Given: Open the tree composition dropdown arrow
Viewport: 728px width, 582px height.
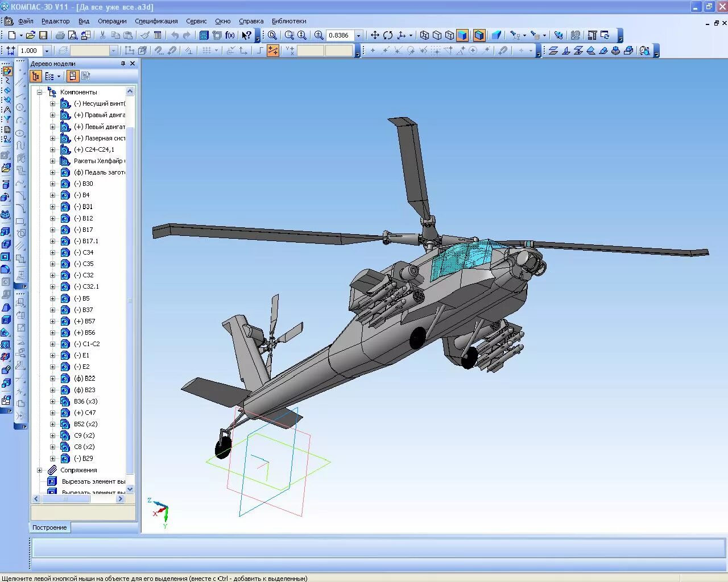Looking at the screenshot, I should click(59, 76).
